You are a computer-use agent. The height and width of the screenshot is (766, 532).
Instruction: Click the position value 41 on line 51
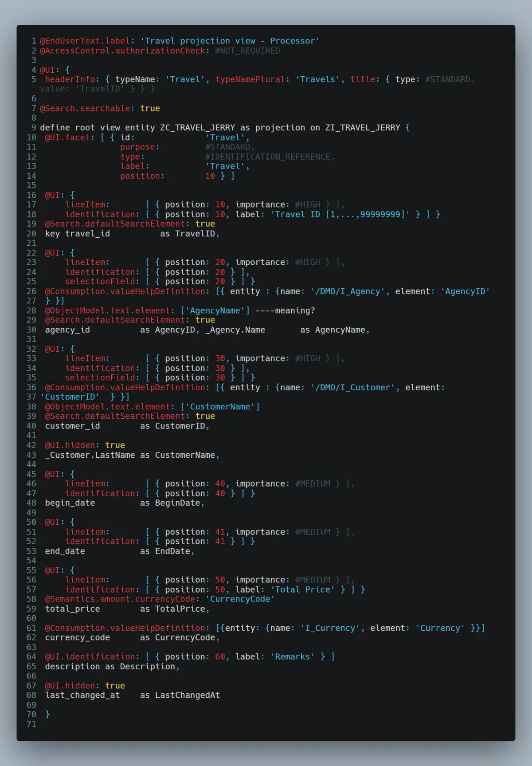pyautogui.click(x=220, y=532)
